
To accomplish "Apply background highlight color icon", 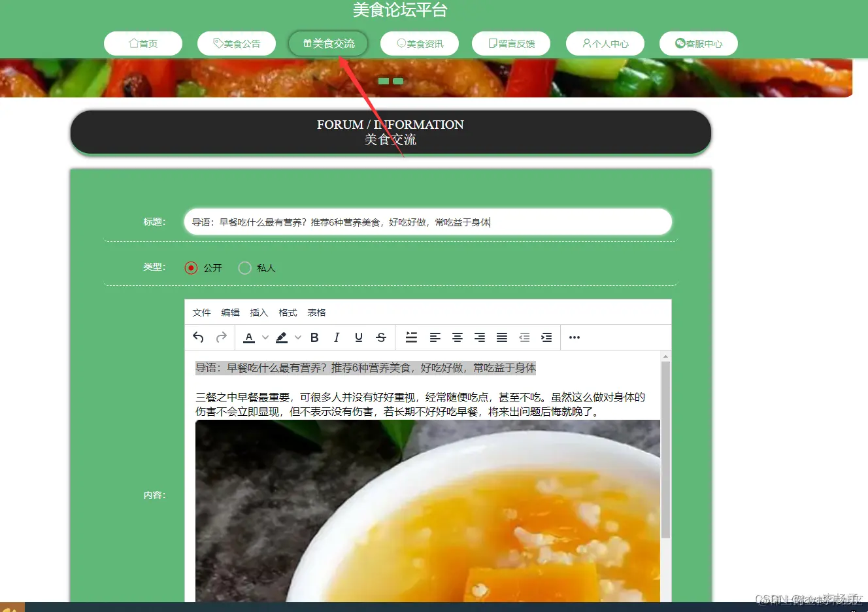I will click(282, 337).
